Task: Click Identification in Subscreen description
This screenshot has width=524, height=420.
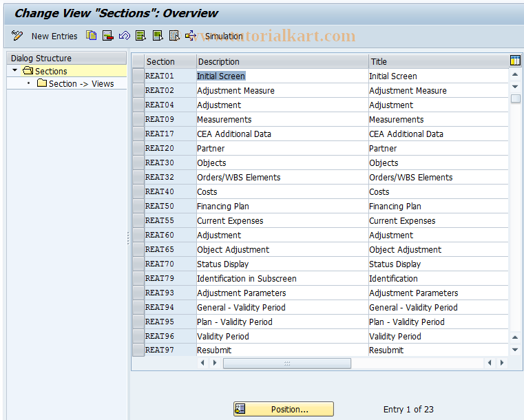Action: pyautogui.click(x=282, y=278)
